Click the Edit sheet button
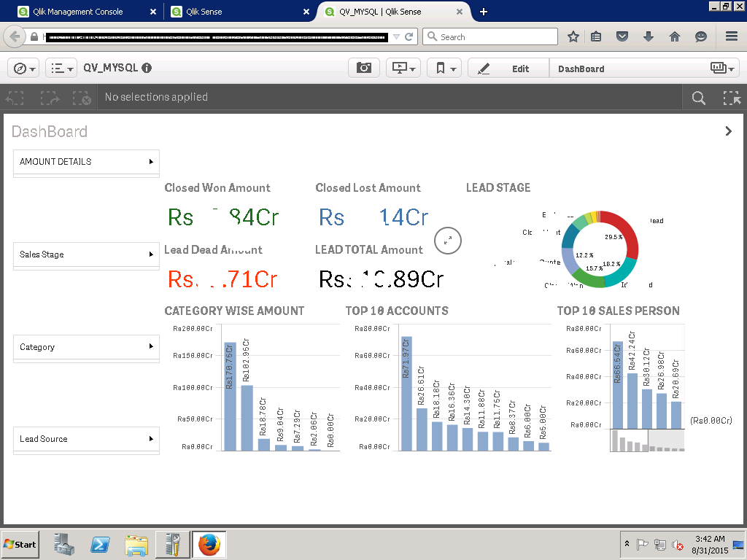 coord(508,69)
